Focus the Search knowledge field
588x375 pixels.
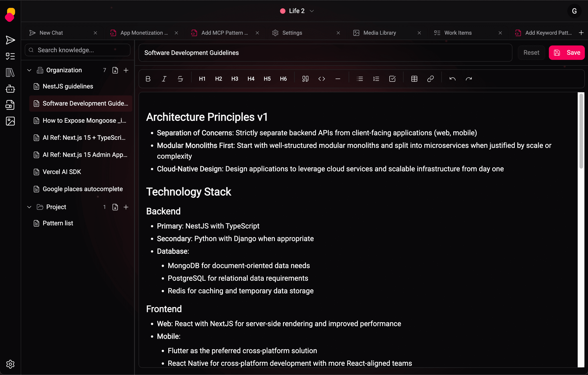point(78,50)
